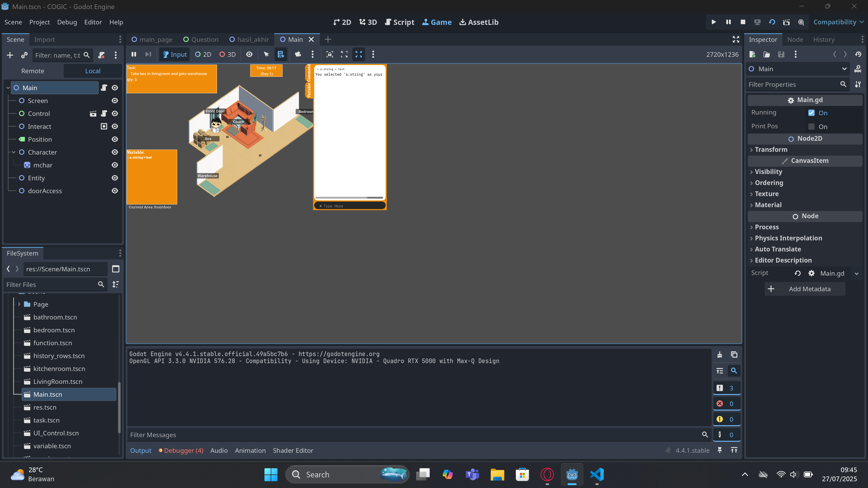
Task: Click the Filter Messages input field
Action: click(415, 435)
